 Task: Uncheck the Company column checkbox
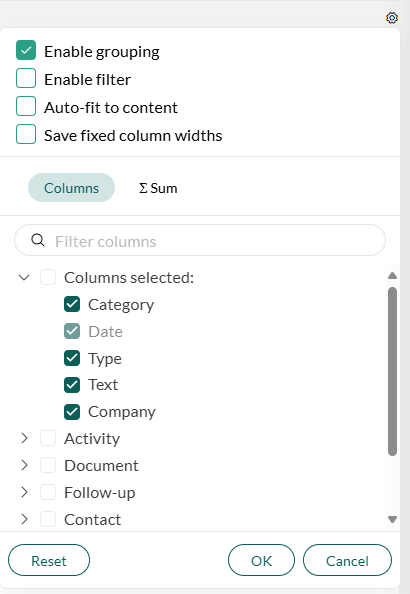(72, 412)
